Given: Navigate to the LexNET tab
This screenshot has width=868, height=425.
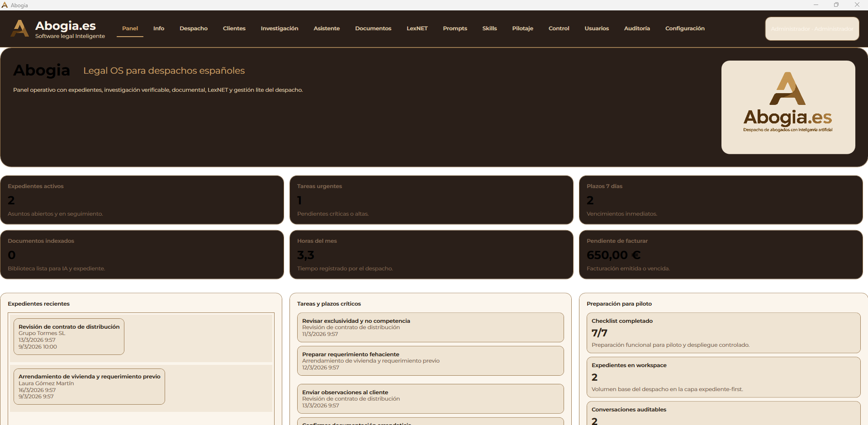Looking at the screenshot, I should (417, 28).
